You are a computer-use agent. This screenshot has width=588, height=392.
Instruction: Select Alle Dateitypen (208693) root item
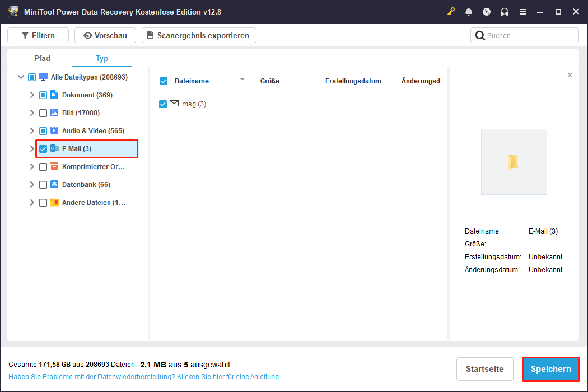point(89,77)
